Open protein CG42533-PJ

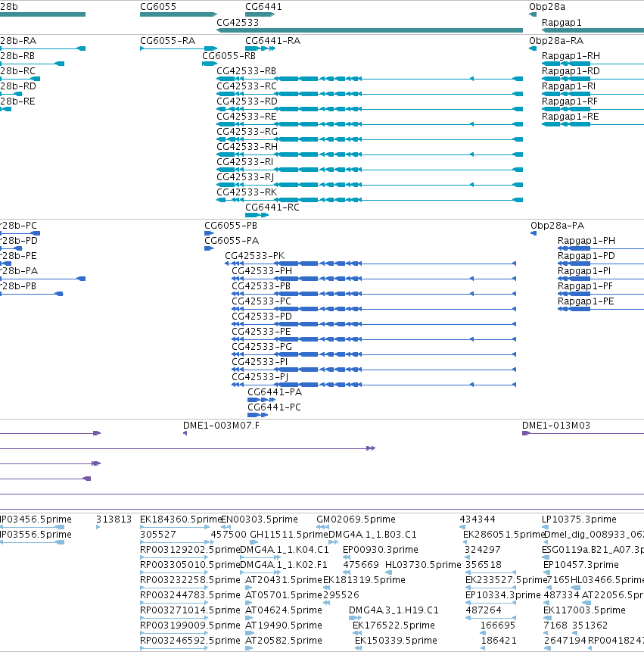click(x=260, y=376)
